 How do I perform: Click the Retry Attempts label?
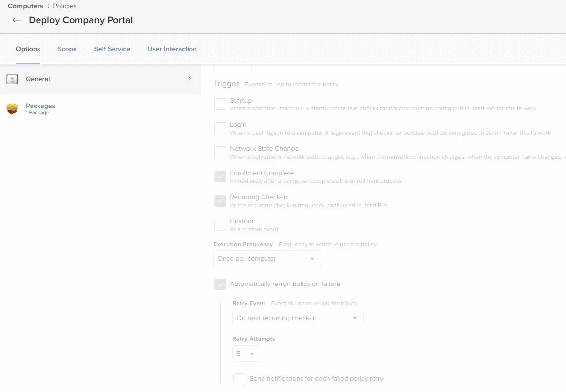point(254,339)
